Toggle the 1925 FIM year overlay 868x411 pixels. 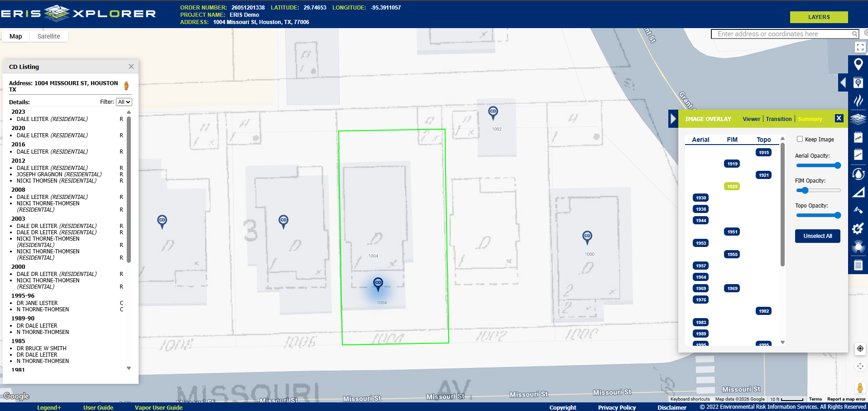click(x=732, y=186)
